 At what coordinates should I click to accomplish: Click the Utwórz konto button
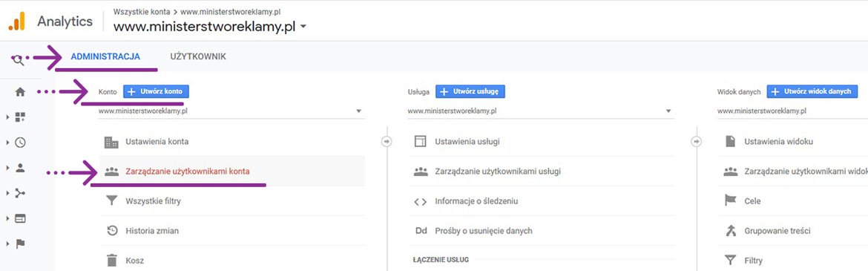pyautogui.click(x=156, y=91)
